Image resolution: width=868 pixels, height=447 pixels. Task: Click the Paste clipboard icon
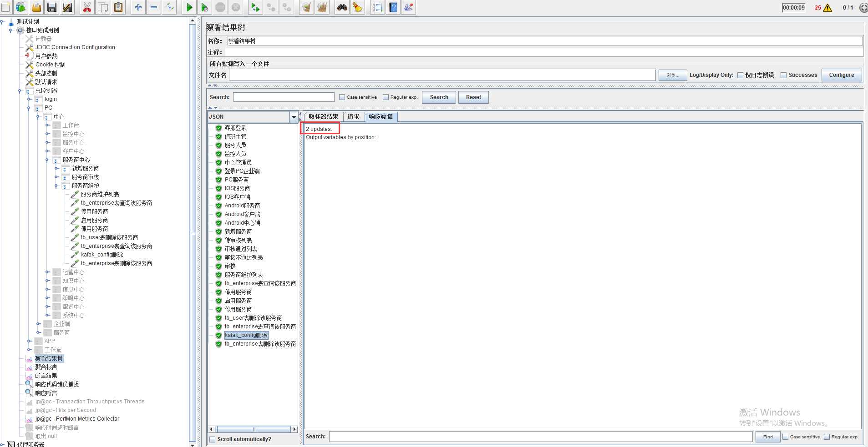[118, 7]
